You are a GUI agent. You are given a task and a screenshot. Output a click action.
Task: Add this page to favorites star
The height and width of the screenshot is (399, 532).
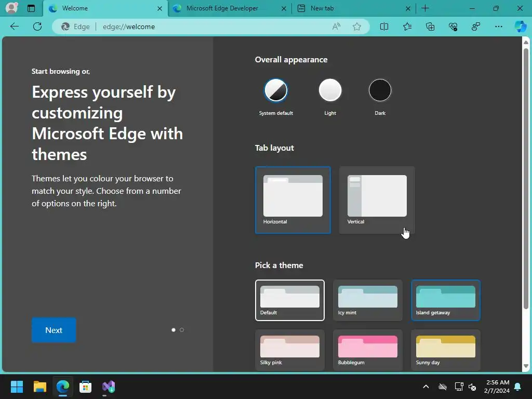356,26
